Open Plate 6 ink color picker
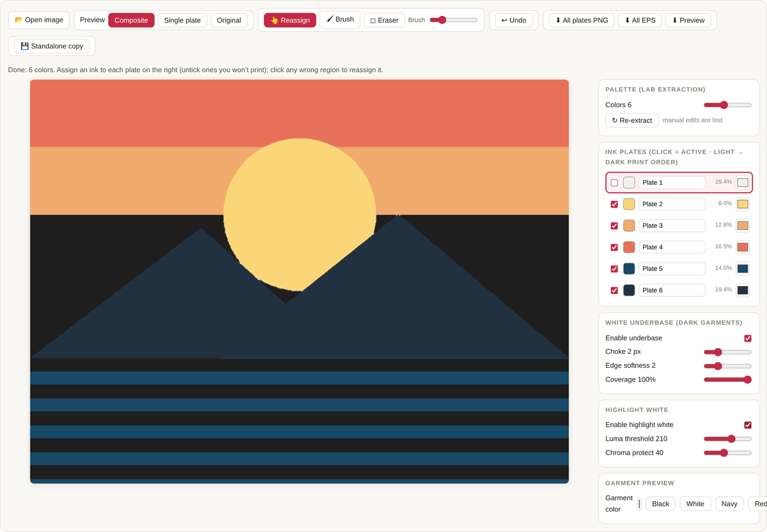 tap(742, 290)
